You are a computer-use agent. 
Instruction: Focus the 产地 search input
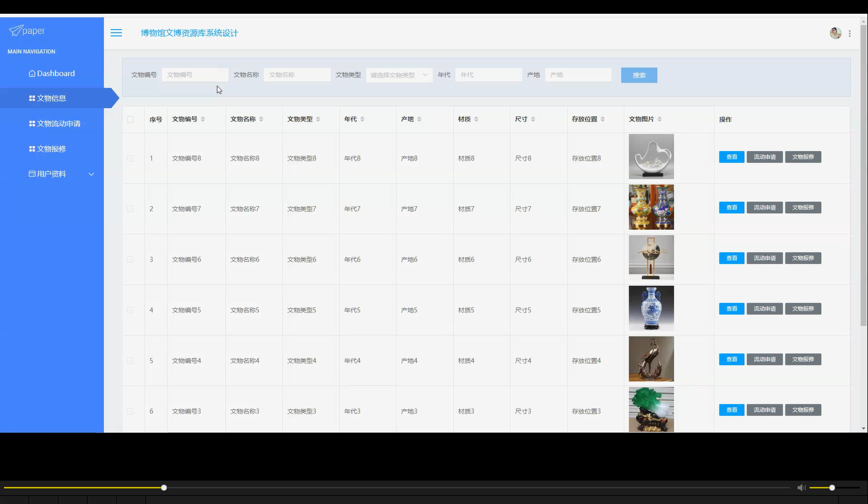coord(578,75)
